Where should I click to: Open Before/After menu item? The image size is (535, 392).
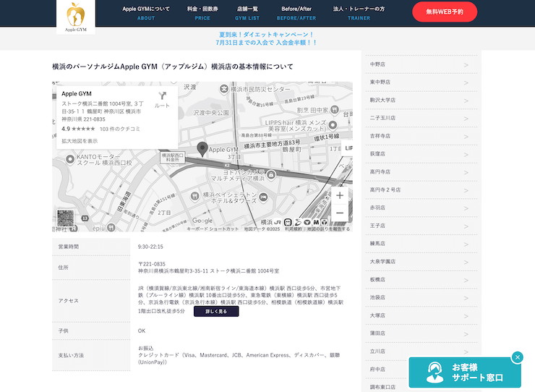[296, 13]
